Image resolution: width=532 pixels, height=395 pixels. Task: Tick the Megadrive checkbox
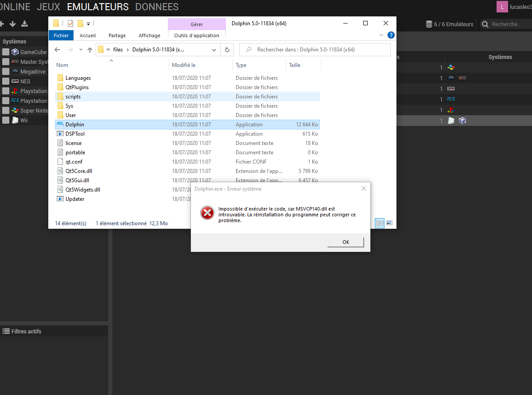pos(5,71)
